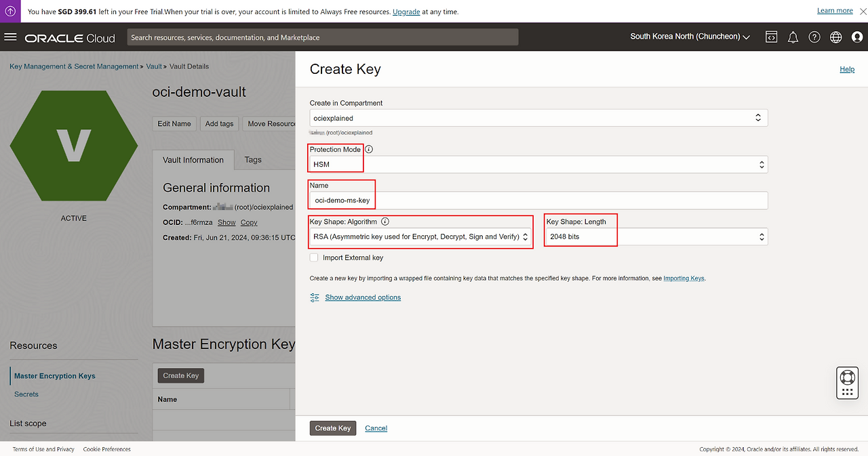Click the Protection Mode info icon
The width and height of the screenshot is (868, 456).
[369, 149]
